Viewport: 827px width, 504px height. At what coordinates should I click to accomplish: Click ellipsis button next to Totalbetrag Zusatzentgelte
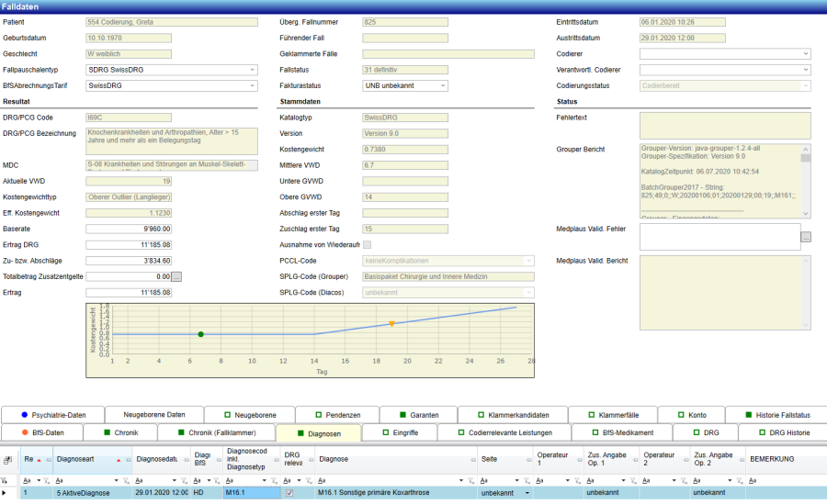click(x=177, y=276)
